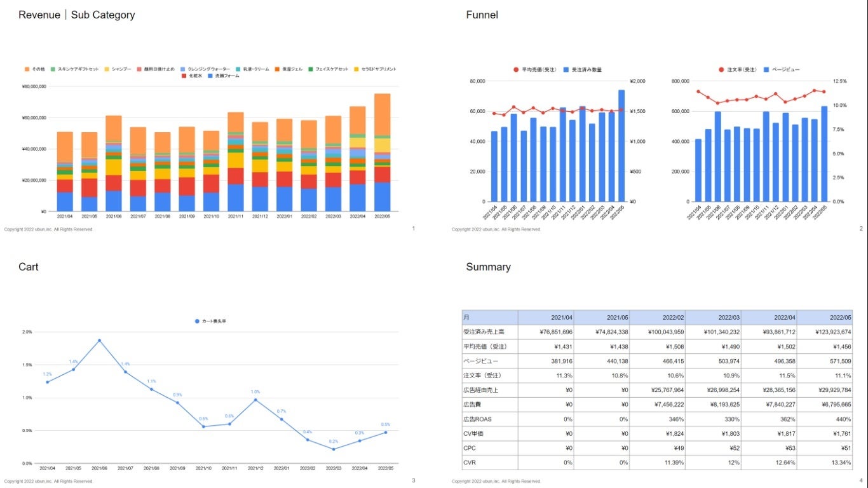Click the 1.0% data label on Cart chart
The image size is (868, 488).
pyautogui.click(x=255, y=392)
